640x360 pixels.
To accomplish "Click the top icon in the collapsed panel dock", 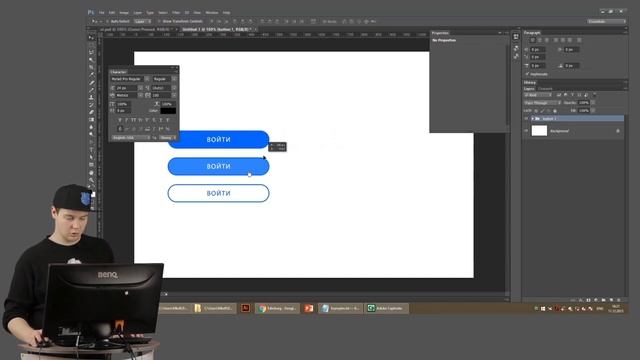I will point(516,37).
